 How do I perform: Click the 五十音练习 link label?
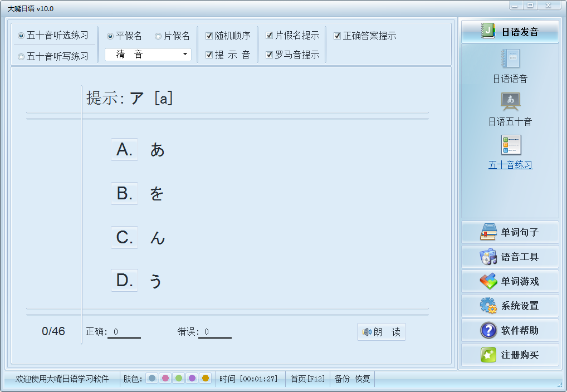coord(510,165)
